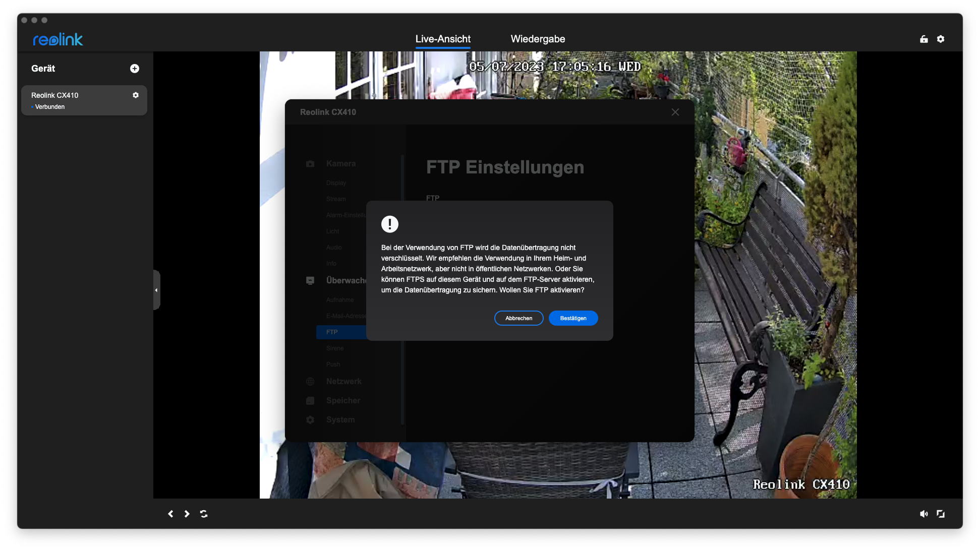This screenshot has width=980, height=550.
Task: Expand the Speicher settings section
Action: coord(343,401)
